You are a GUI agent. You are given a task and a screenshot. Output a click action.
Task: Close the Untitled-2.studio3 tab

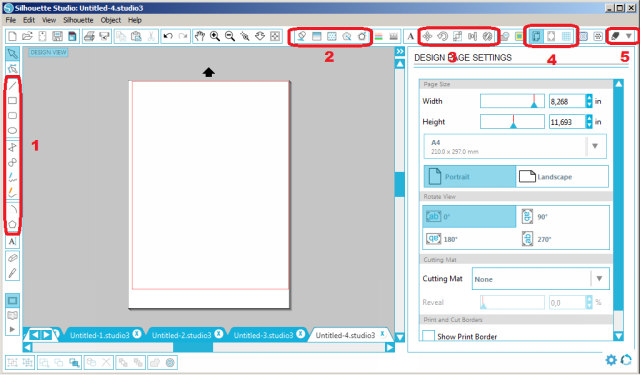219,334
